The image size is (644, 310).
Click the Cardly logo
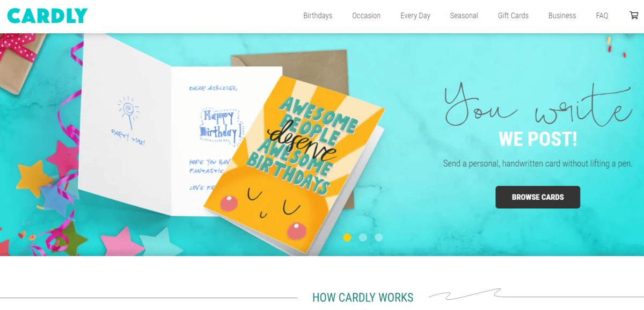coord(47,16)
